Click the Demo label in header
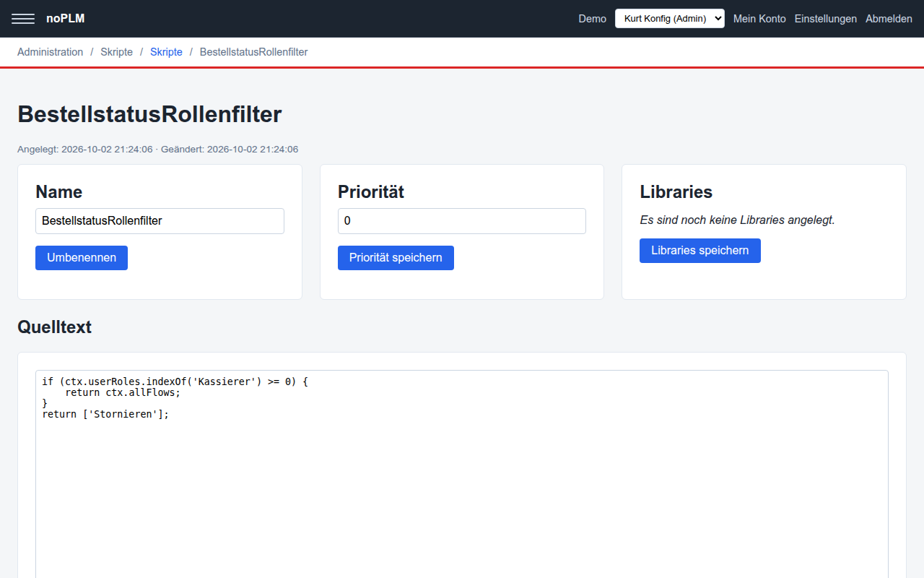Viewport: 924px width, 578px height. tap(593, 19)
